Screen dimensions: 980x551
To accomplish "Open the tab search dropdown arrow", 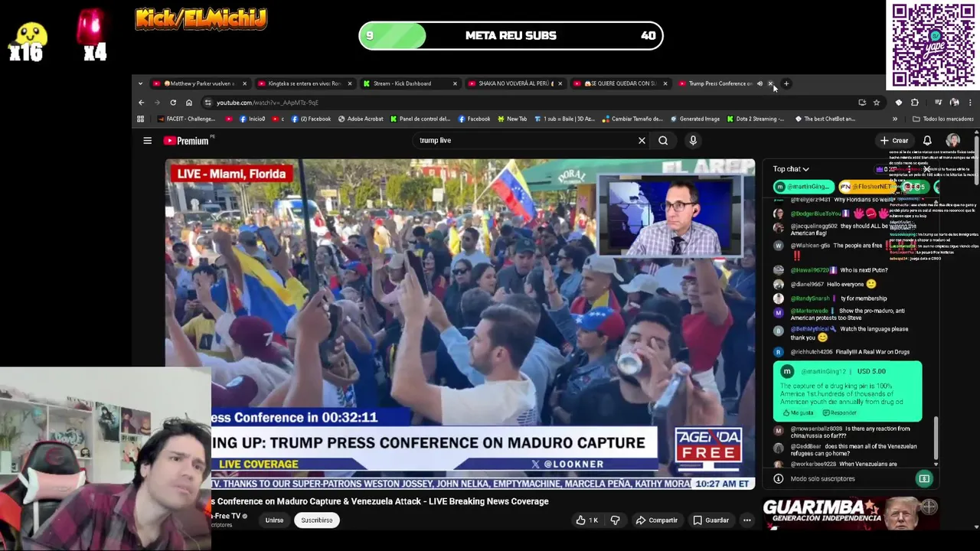I will pos(140,83).
